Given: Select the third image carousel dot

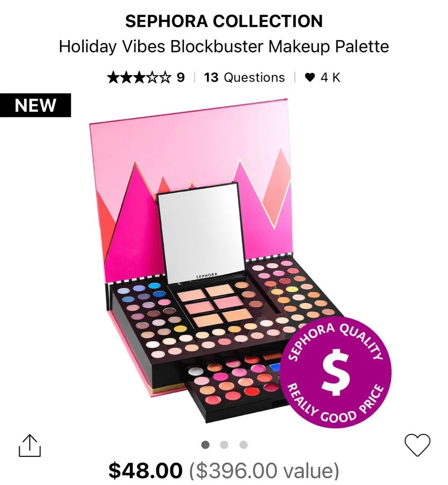Looking at the screenshot, I should (243, 445).
